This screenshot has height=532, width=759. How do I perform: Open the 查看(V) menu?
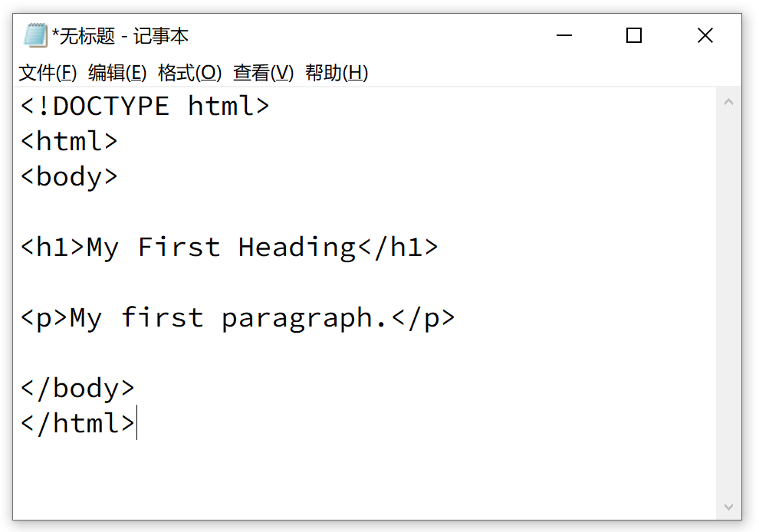(x=263, y=73)
